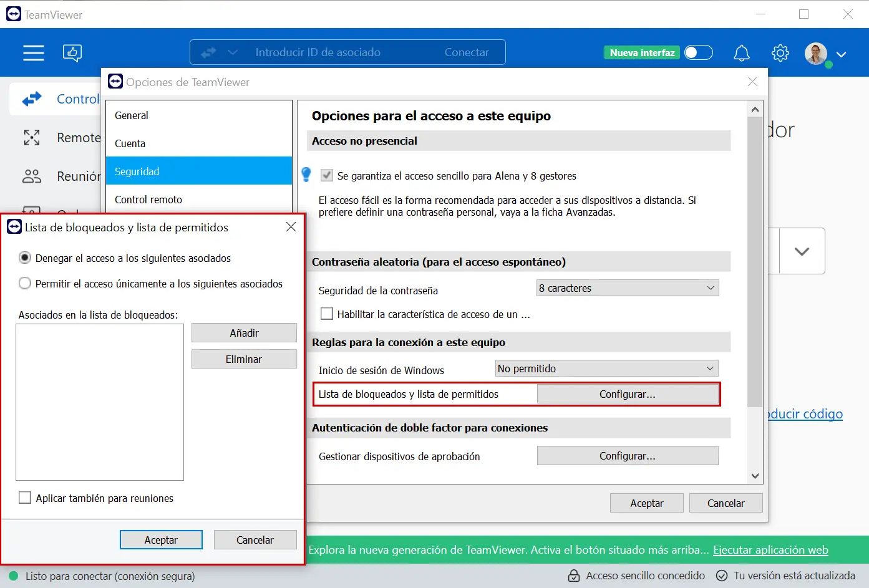Click the Acceso sencillo concedido lock icon

(574, 576)
